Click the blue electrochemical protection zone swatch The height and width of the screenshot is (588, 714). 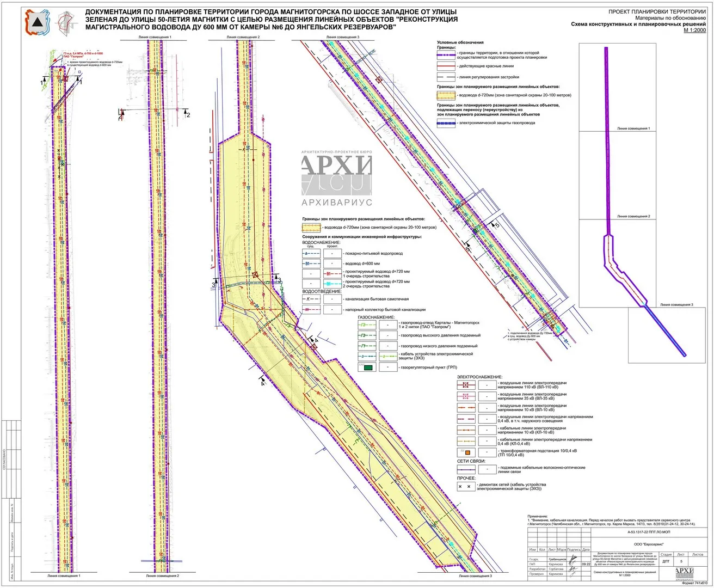(446, 123)
